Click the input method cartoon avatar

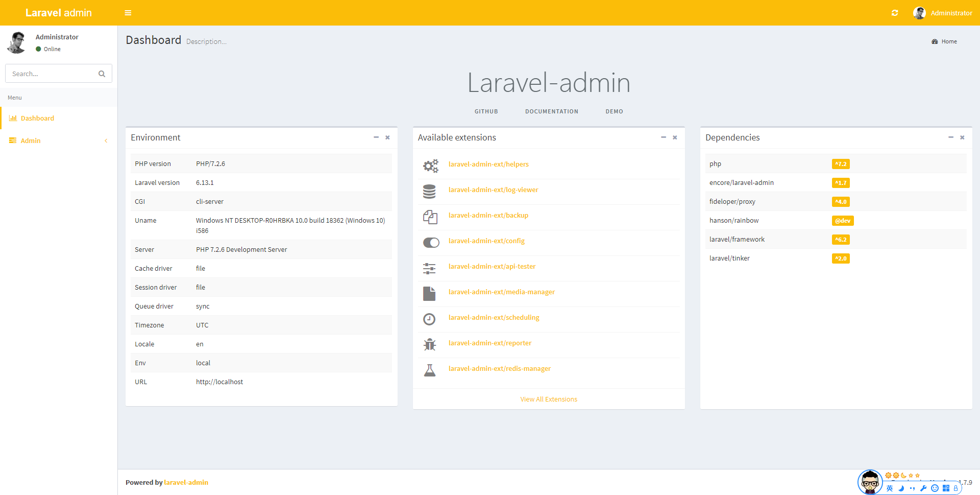point(870,482)
